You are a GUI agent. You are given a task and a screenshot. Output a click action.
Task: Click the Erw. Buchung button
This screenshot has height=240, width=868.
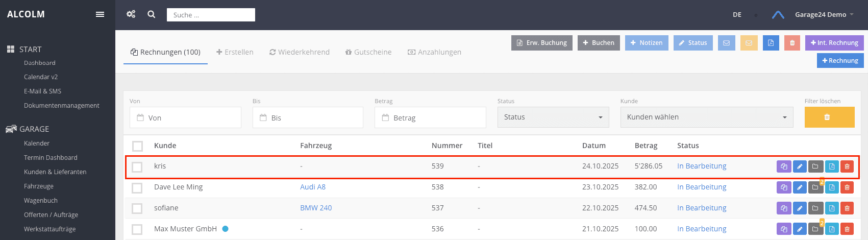pyautogui.click(x=542, y=43)
